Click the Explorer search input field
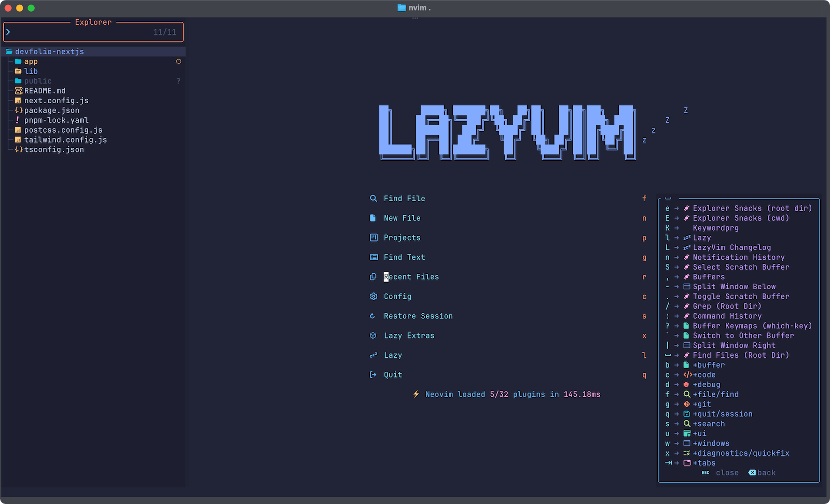Image resolution: width=830 pixels, height=504 pixels. 93,32
